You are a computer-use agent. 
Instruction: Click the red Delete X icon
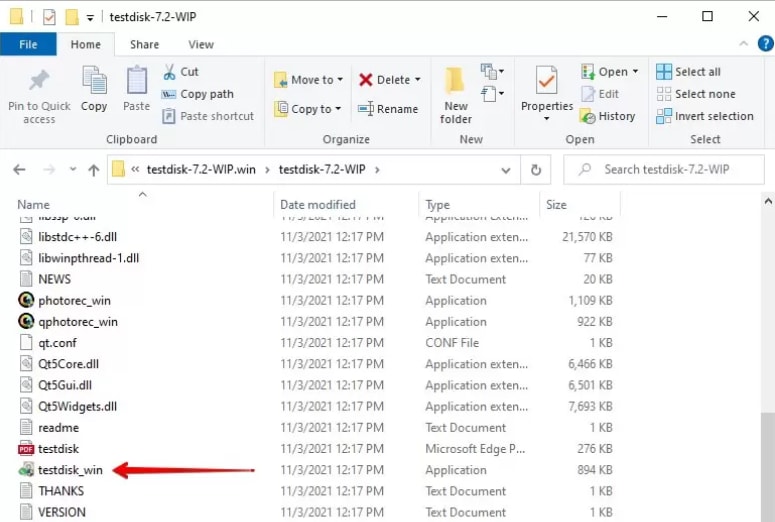click(x=366, y=80)
